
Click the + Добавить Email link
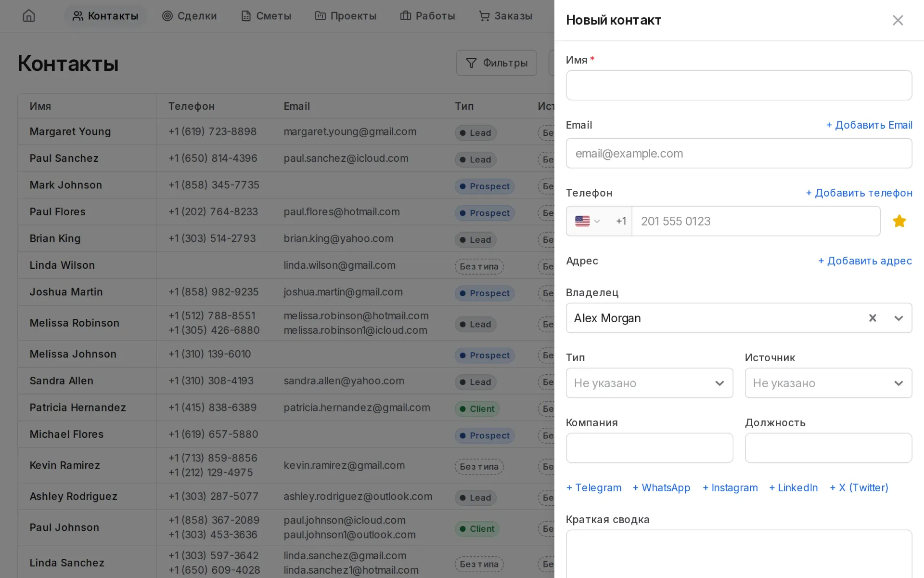coord(869,125)
